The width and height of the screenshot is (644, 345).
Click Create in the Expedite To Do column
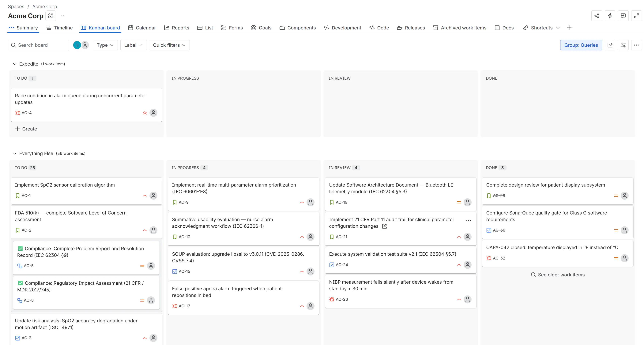pos(26,129)
